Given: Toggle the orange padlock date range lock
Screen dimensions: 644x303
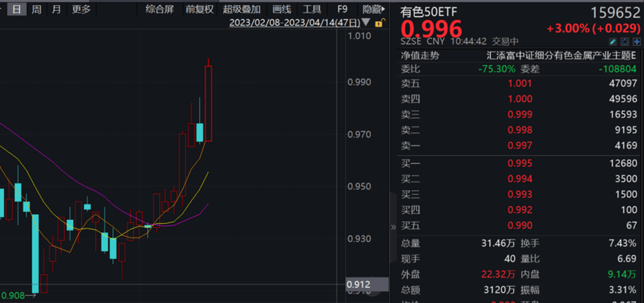Looking at the screenshot, I should tap(379, 23).
